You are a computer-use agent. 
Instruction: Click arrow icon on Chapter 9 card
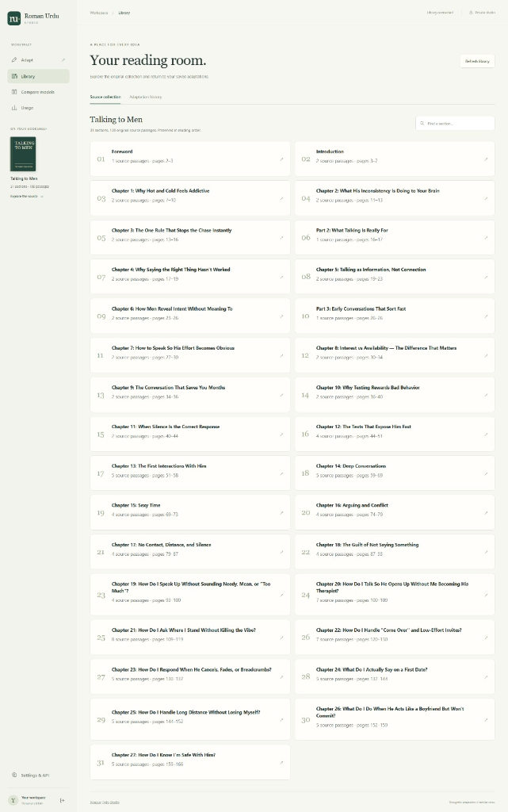pyautogui.click(x=281, y=395)
